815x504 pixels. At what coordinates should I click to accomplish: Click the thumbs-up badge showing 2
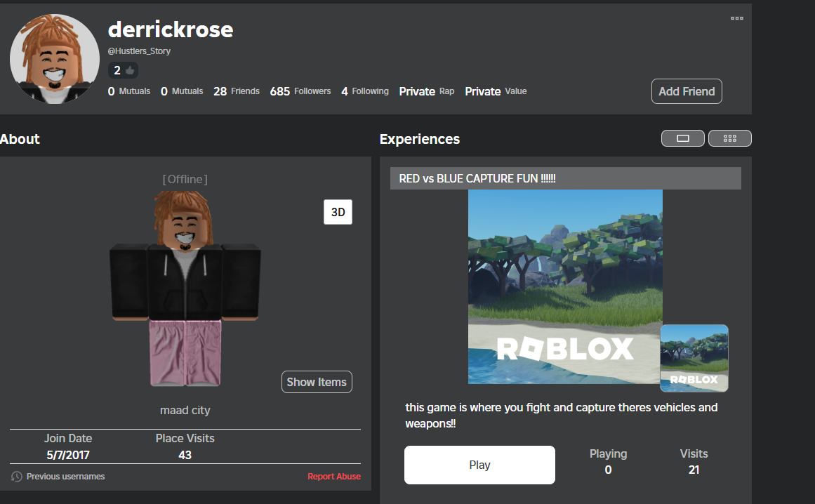(123, 70)
